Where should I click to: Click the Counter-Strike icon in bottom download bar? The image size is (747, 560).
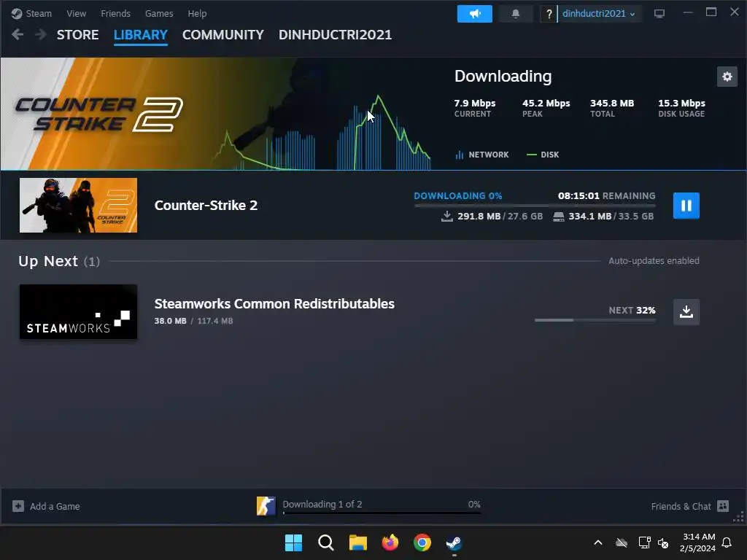click(266, 506)
